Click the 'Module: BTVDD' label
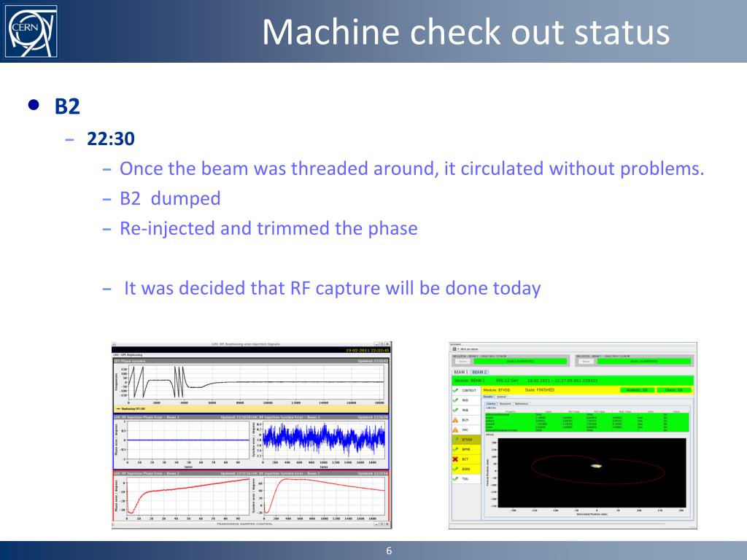 pos(497,390)
